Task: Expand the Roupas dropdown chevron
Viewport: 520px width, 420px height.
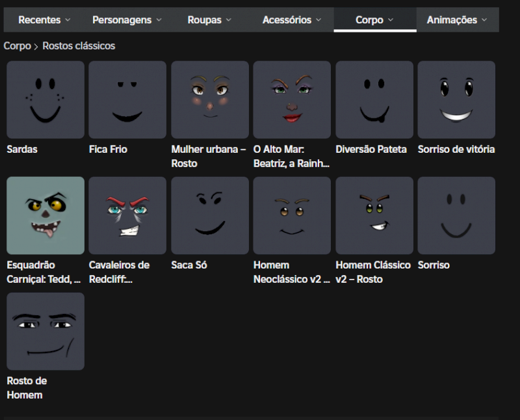Action: coord(229,20)
